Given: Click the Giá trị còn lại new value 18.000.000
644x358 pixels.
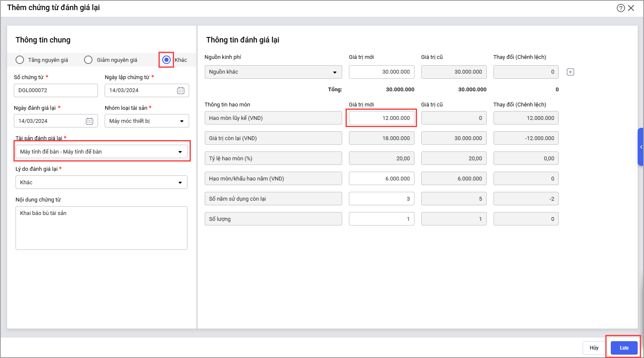Looking at the screenshot, I should point(382,138).
